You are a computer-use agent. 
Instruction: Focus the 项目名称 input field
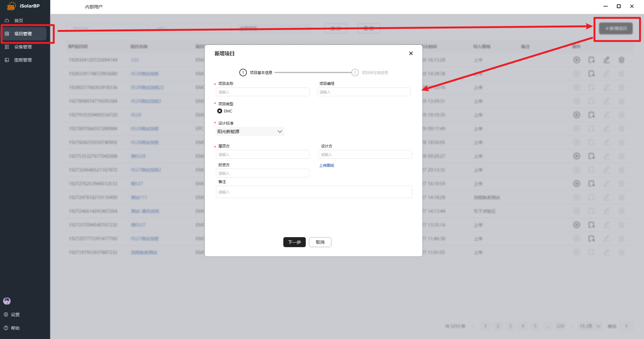pos(262,92)
